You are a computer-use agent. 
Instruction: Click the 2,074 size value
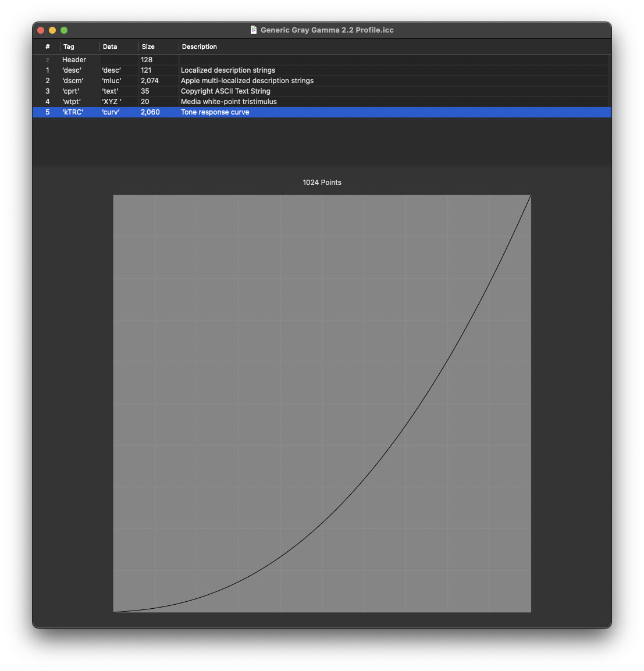[x=150, y=81]
